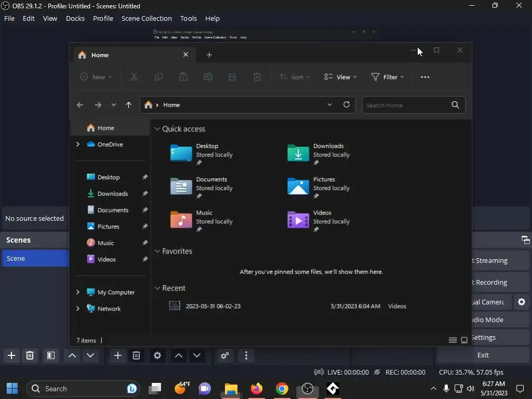Click the search magnifier in Explorer
Image resolution: width=532 pixels, height=399 pixels.
[455, 105]
